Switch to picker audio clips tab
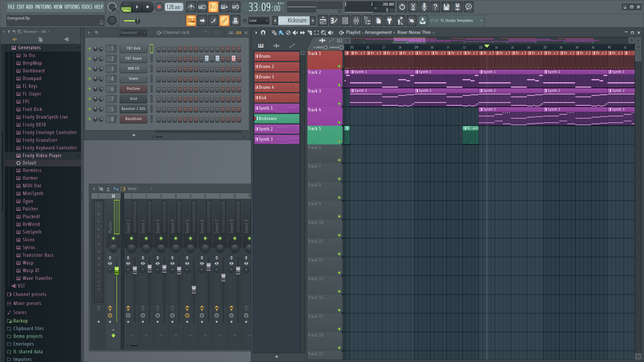Screen dimensions: 644x362 pyautogui.click(x=276, y=46)
